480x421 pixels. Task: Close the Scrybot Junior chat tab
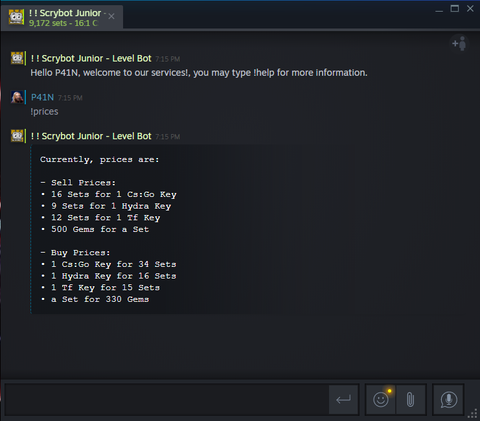click(112, 16)
